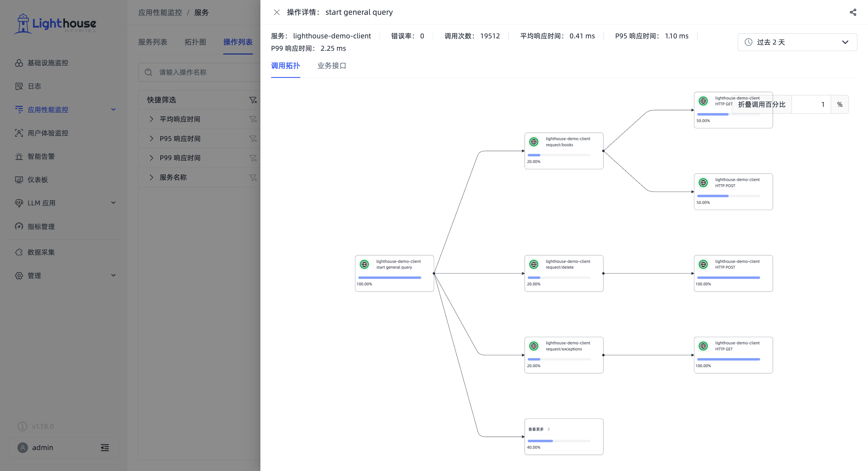Expand the 管理 sidebar section chevron
This screenshot has height=471, width=868.
113,275
